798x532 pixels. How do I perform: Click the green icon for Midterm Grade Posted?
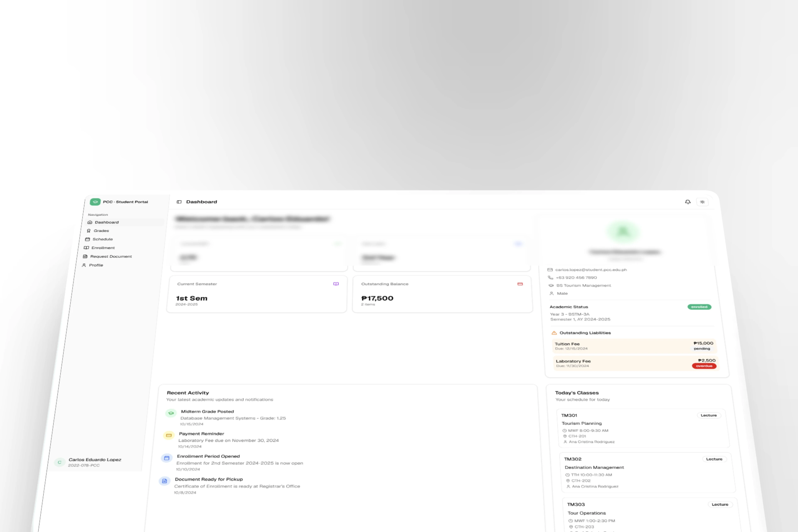point(171,413)
